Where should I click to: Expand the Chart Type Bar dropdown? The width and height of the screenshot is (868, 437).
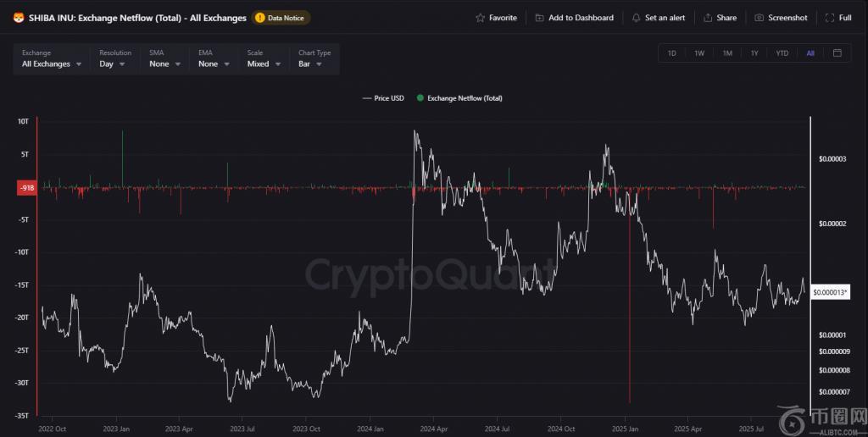316,58
